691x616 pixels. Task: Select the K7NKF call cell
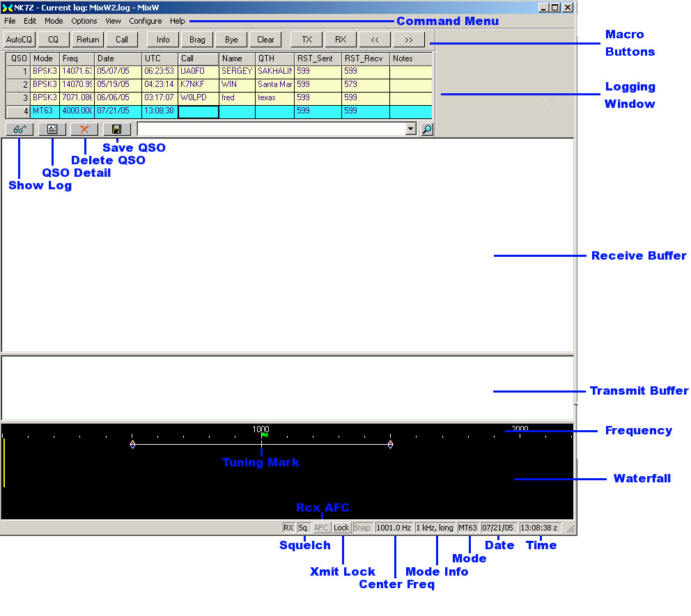click(x=199, y=84)
